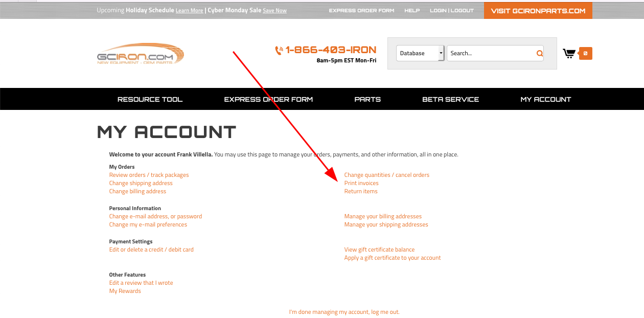
Task: Open View gift certificate balance
Action: pos(379,249)
